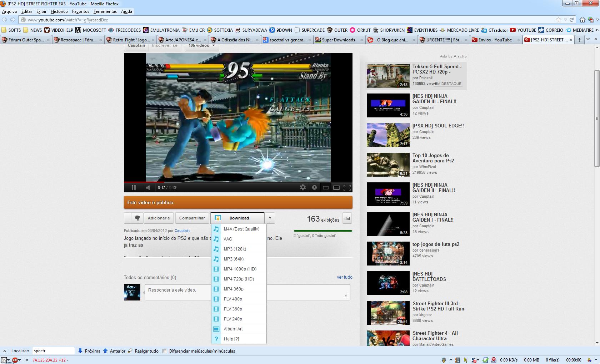The image size is (600, 364).
Task: Click the thumbs-down dislike button
Action: coord(137,218)
